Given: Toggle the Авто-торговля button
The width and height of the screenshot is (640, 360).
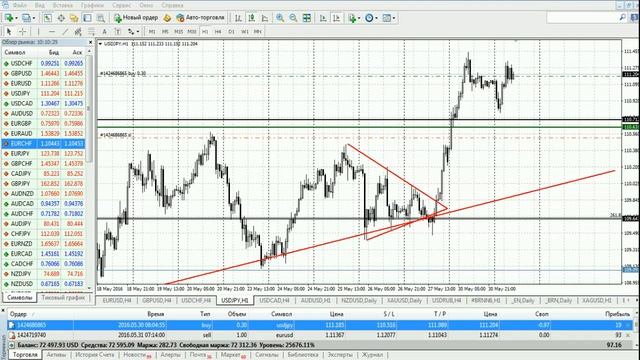Looking at the screenshot, I should [200, 18].
